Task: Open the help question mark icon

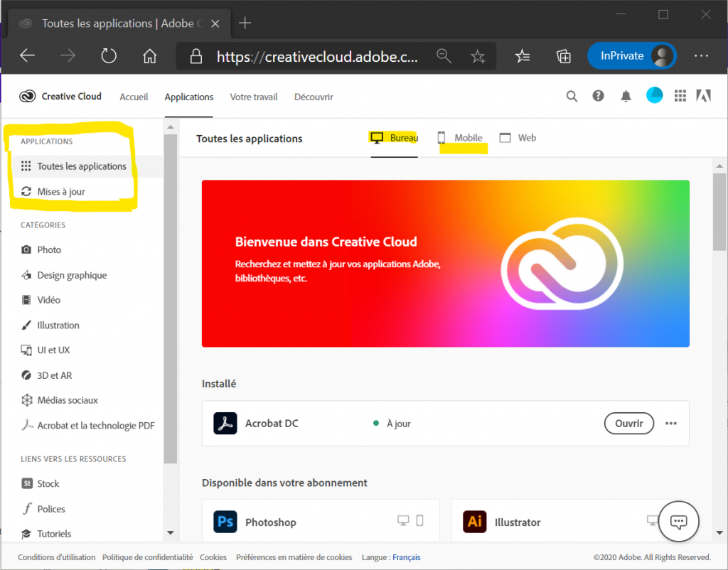Action: point(599,97)
